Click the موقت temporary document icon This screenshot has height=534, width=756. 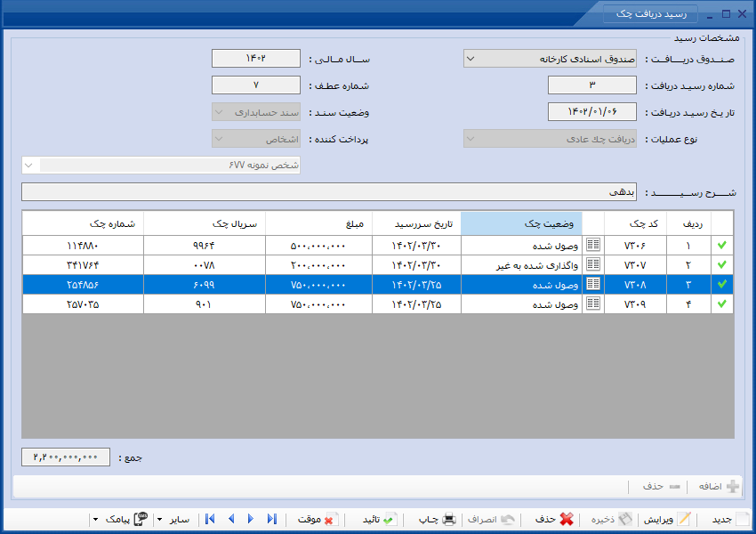click(x=331, y=519)
